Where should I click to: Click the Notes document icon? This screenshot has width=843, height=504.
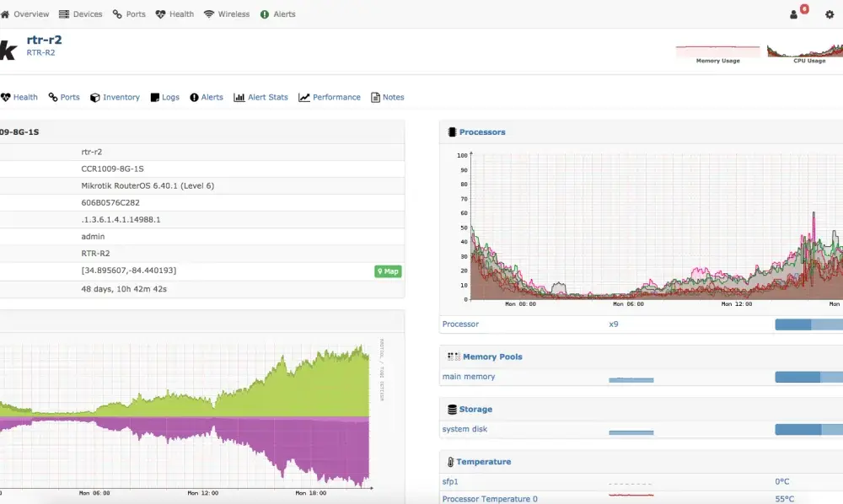375,97
